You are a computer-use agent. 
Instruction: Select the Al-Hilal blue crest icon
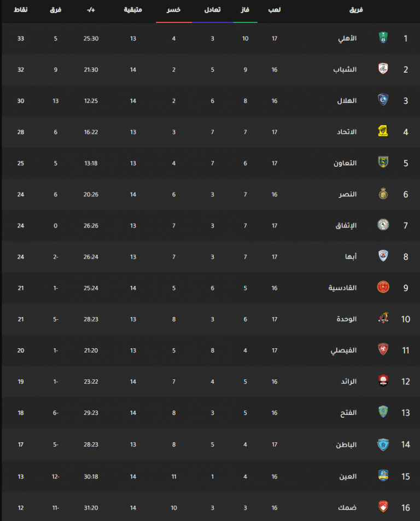tap(383, 99)
